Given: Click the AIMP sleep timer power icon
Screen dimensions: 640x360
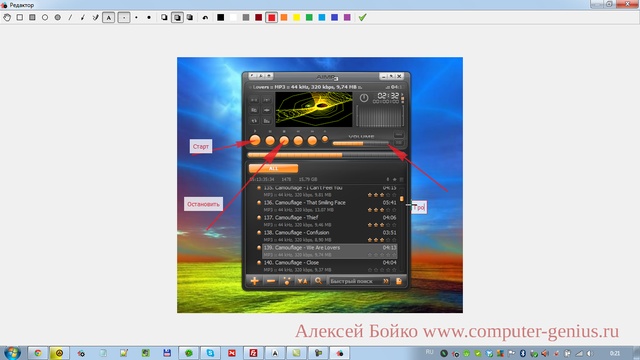Looking at the screenshot, I should (364, 98).
